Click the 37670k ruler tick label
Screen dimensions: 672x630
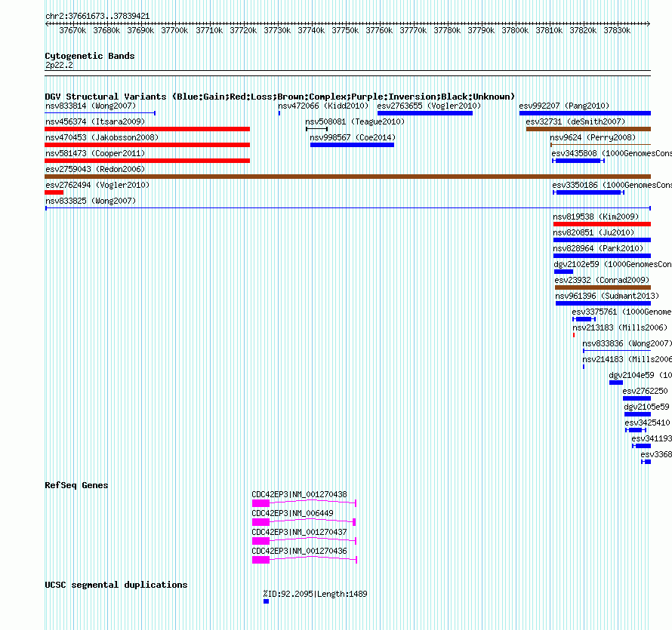click(72, 30)
